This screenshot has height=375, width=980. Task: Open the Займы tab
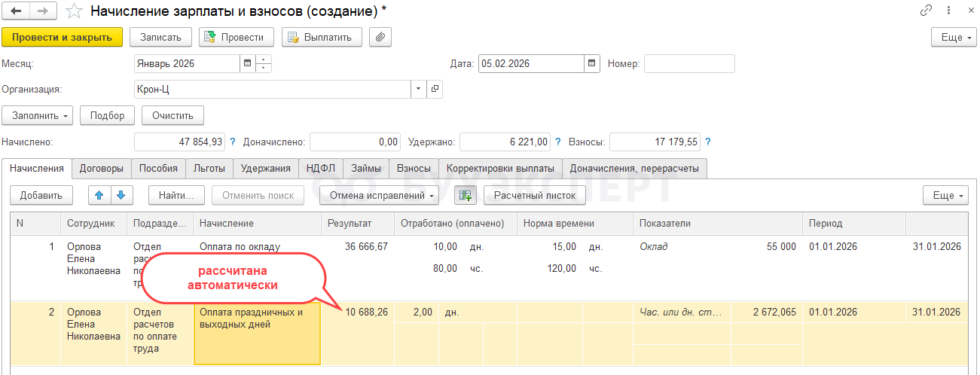point(366,169)
